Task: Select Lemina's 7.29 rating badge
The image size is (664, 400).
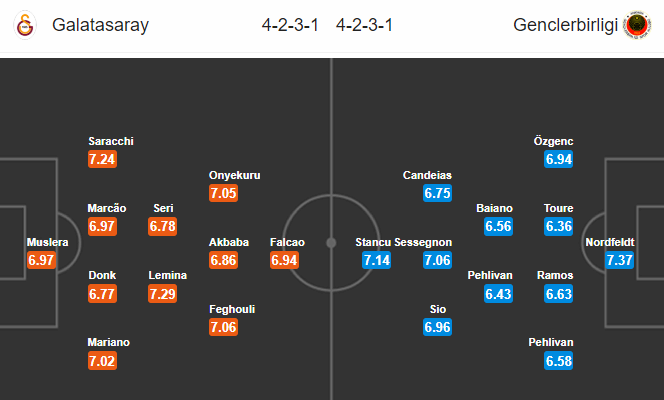Action: [x=163, y=294]
